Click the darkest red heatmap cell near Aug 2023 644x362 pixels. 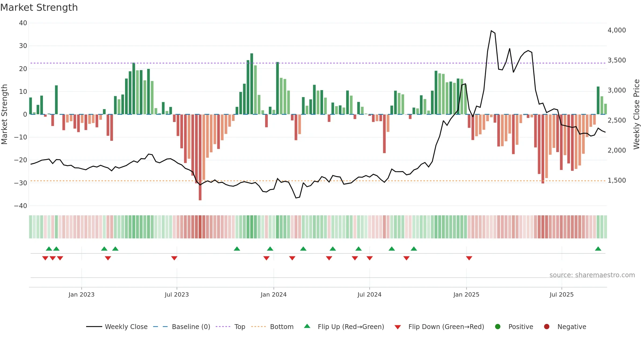point(200,227)
